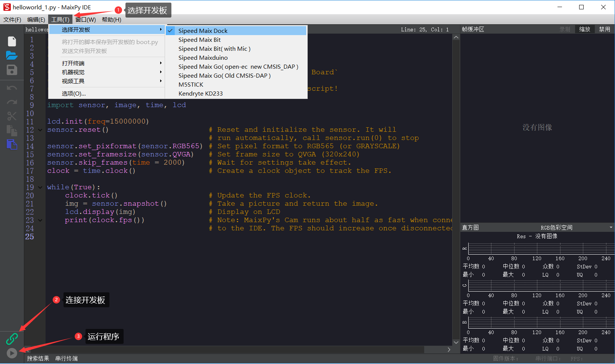Open the 帮助(H) menu
The height and width of the screenshot is (364, 615).
coord(111,19)
